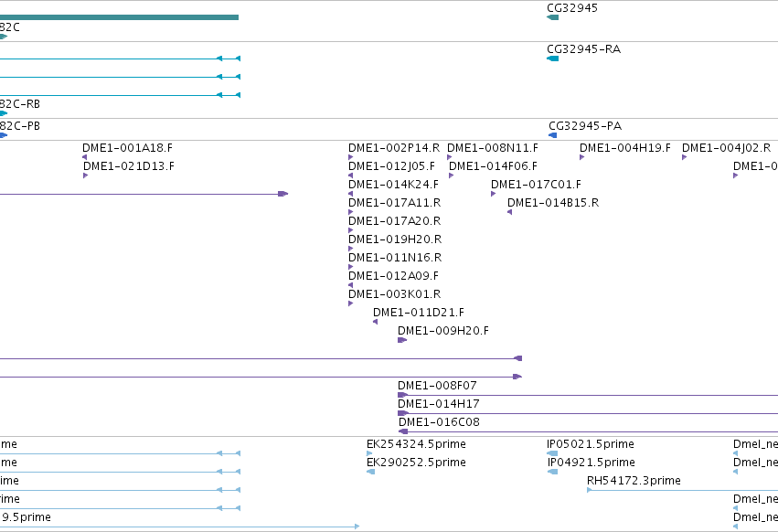Click the CG32945-PA label

[585, 126]
